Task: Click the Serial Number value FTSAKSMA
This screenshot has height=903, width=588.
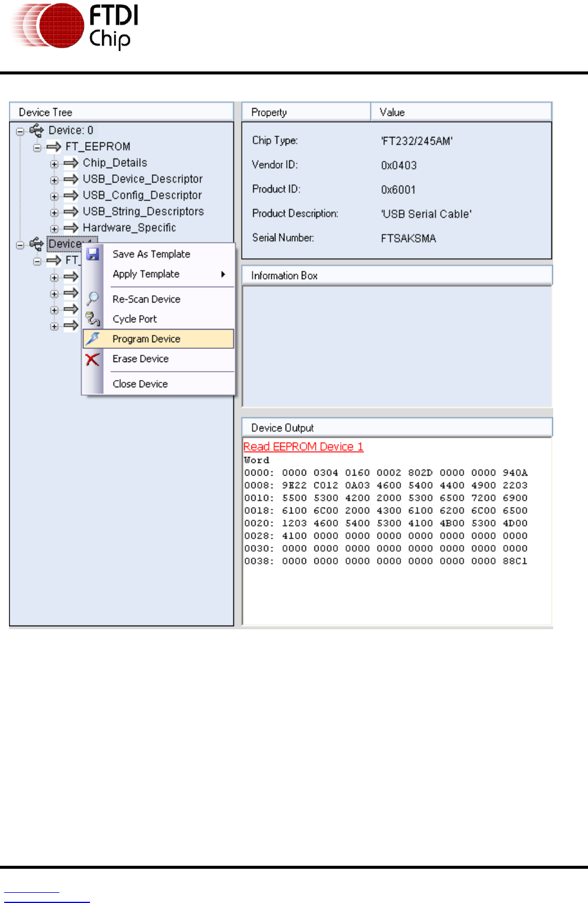Action: point(409,238)
